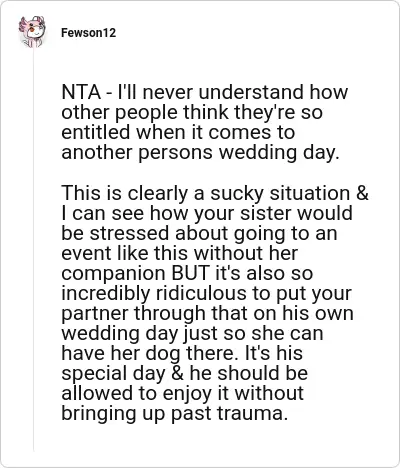Image resolution: width=400 pixels, height=468 pixels.
Task: Click the word NTA at the comment start
Action: tap(81, 92)
